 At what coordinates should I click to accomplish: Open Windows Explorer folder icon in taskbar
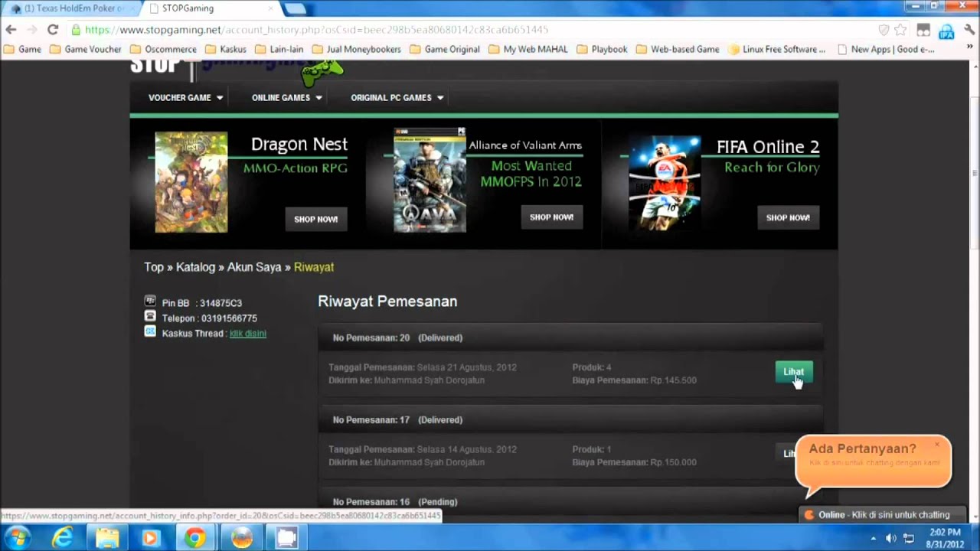[107, 538]
